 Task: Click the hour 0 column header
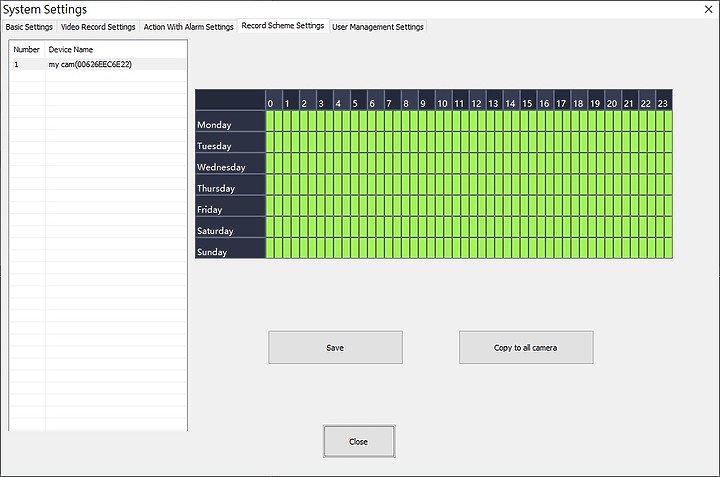(270, 103)
